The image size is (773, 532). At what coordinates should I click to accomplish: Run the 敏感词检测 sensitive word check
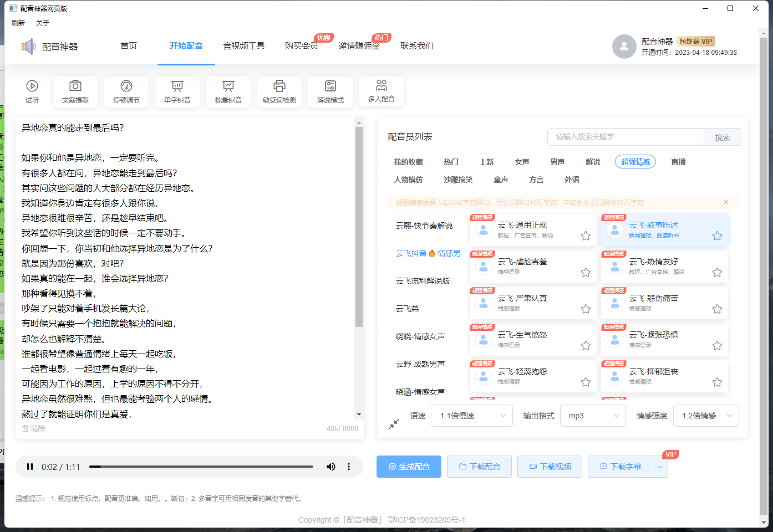coord(279,91)
